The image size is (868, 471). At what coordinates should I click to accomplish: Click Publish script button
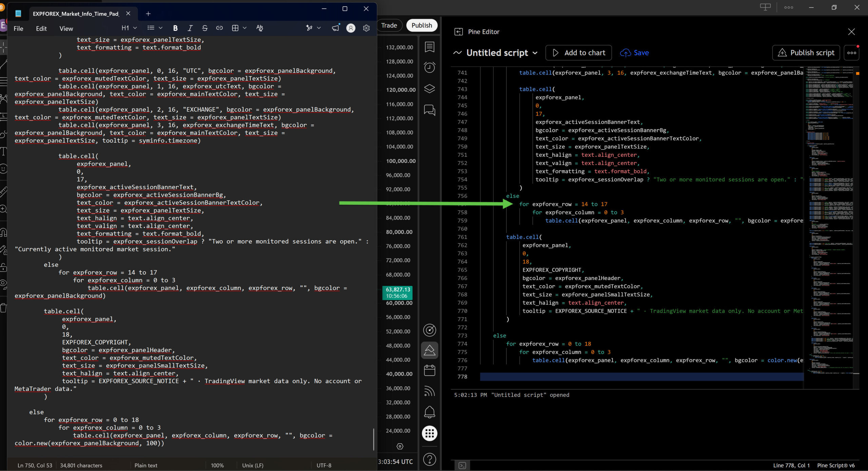click(806, 53)
